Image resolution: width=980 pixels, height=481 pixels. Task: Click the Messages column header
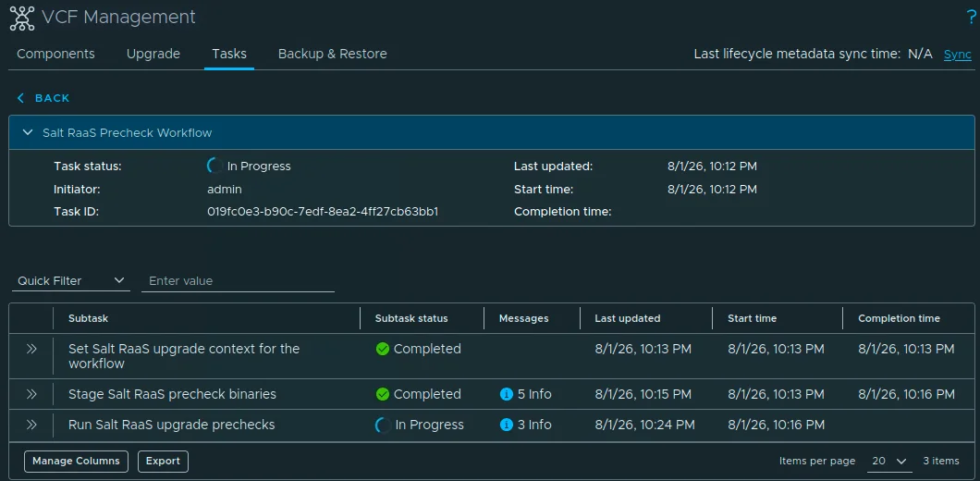(524, 318)
